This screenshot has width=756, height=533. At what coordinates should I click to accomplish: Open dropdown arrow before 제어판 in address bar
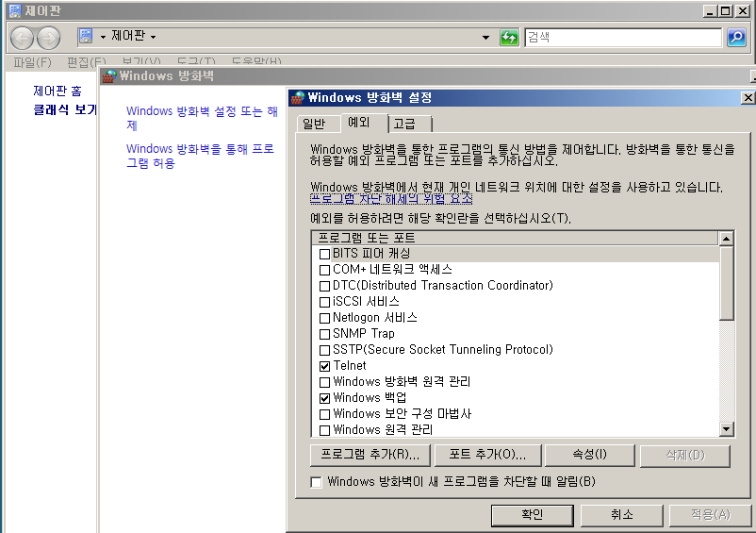coord(103,37)
